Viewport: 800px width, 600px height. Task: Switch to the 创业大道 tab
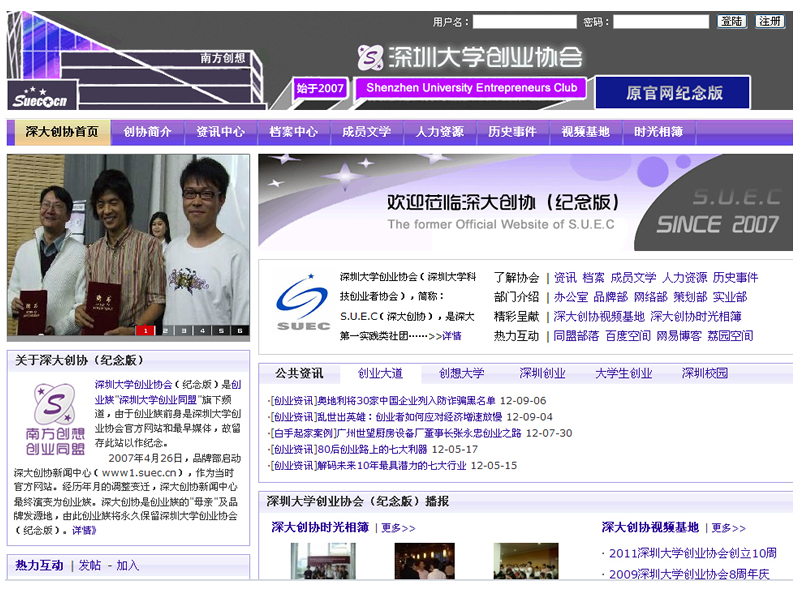coord(380,373)
